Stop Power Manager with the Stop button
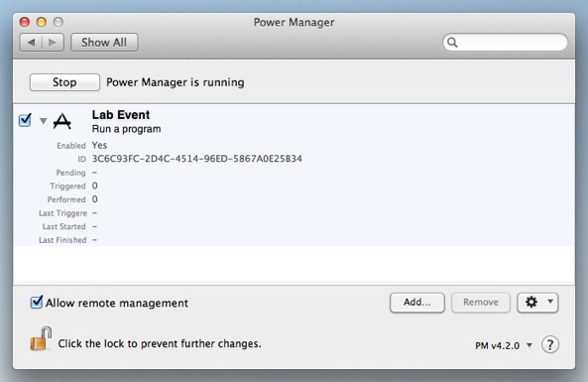The width and height of the screenshot is (588, 382). [64, 82]
